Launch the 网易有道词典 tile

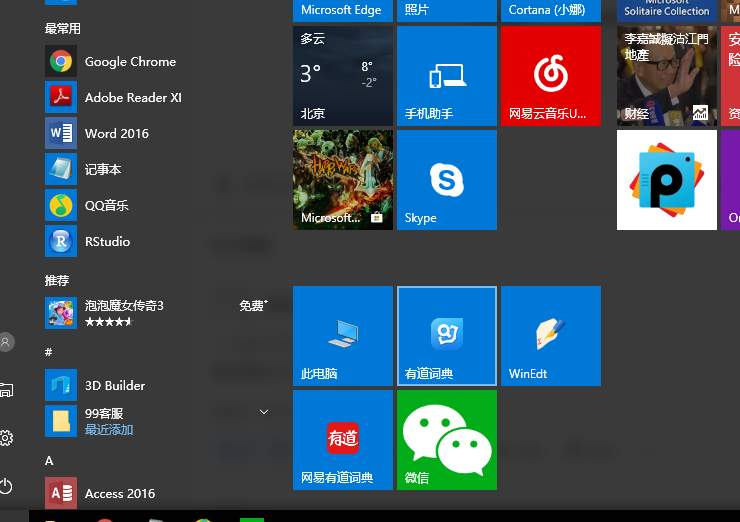(x=343, y=440)
